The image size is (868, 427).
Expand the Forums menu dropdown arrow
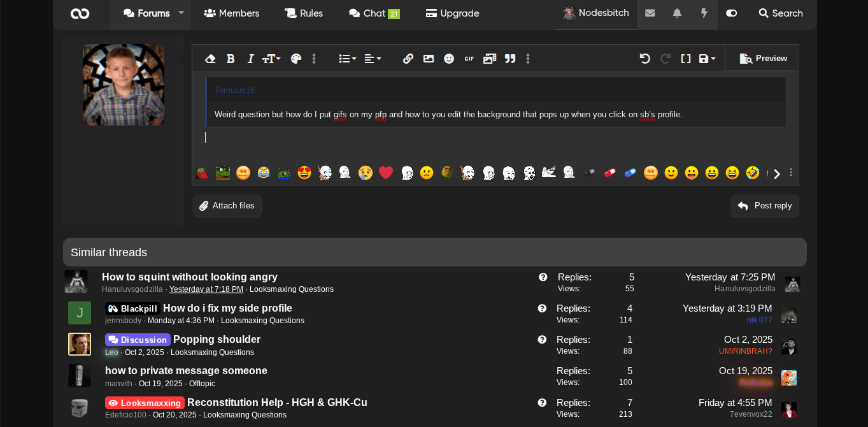[181, 13]
